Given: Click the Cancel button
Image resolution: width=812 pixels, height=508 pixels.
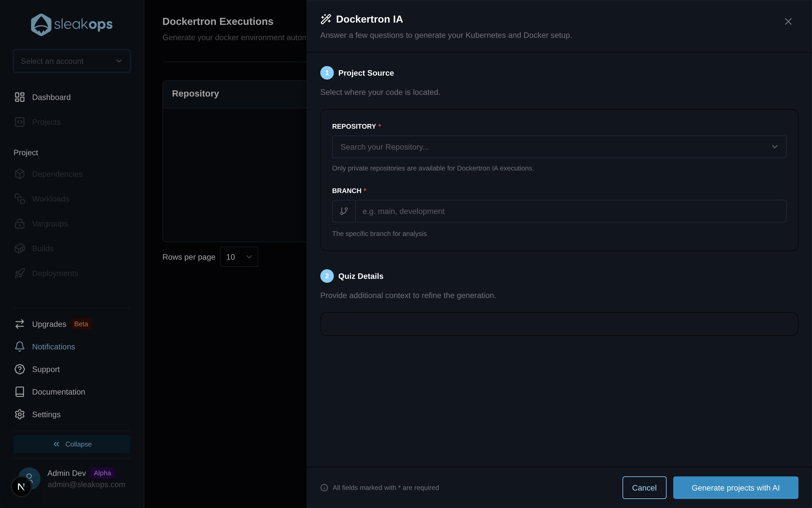Looking at the screenshot, I should [644, 487].
